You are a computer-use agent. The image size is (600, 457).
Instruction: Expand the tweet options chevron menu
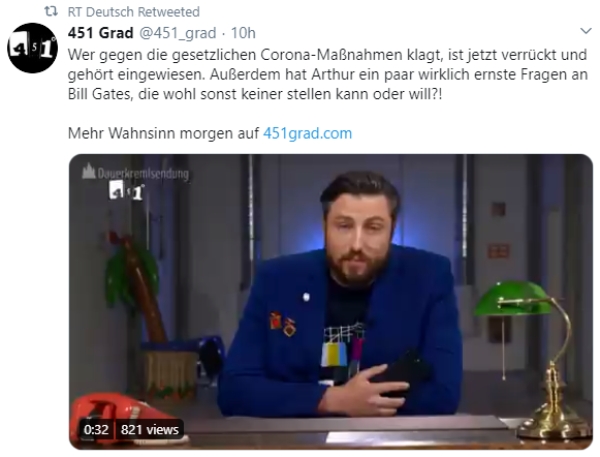(x=586, y=31)
